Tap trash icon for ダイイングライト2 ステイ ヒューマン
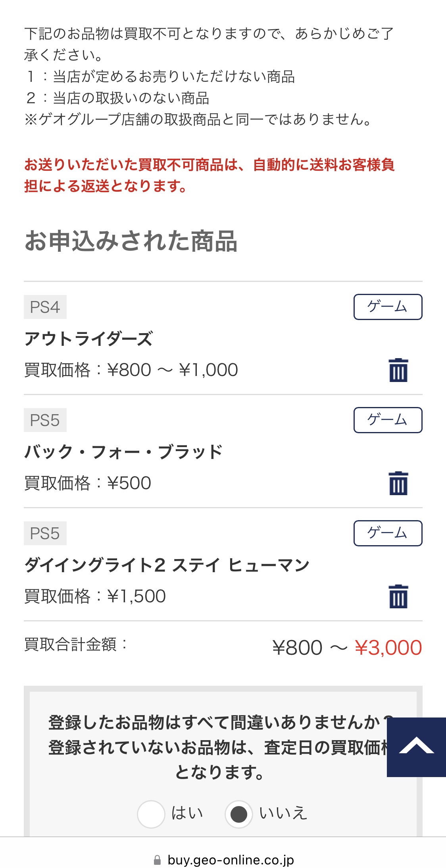Image resolution: width=446 pixels, height=868 pixels. coord(398,596)
